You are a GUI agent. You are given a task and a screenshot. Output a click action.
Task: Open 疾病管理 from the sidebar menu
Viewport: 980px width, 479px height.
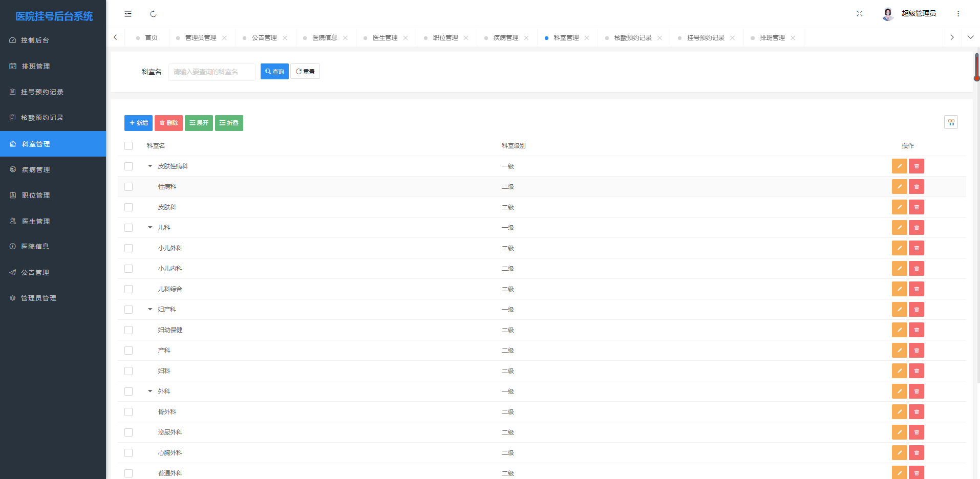(x=36, y=169)
